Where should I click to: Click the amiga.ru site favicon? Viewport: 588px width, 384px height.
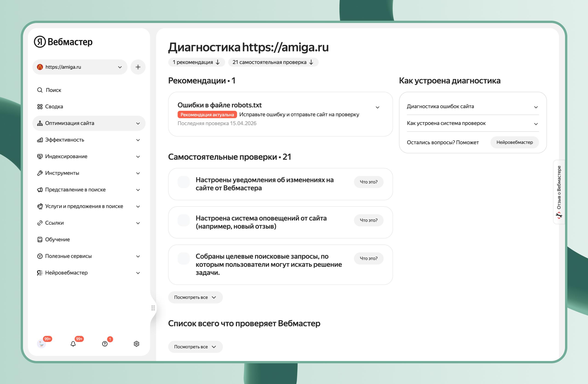click(x=40, y=67)
